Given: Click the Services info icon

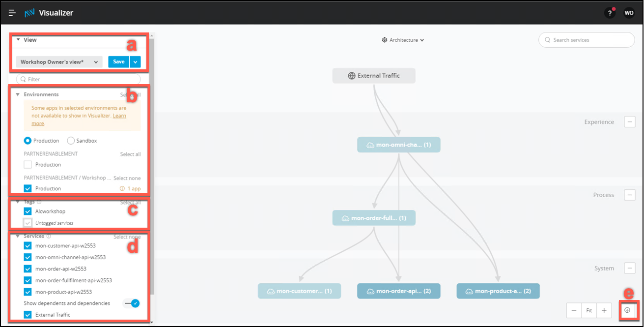Looking at the screenshot, I should click(x=48, y=237).
